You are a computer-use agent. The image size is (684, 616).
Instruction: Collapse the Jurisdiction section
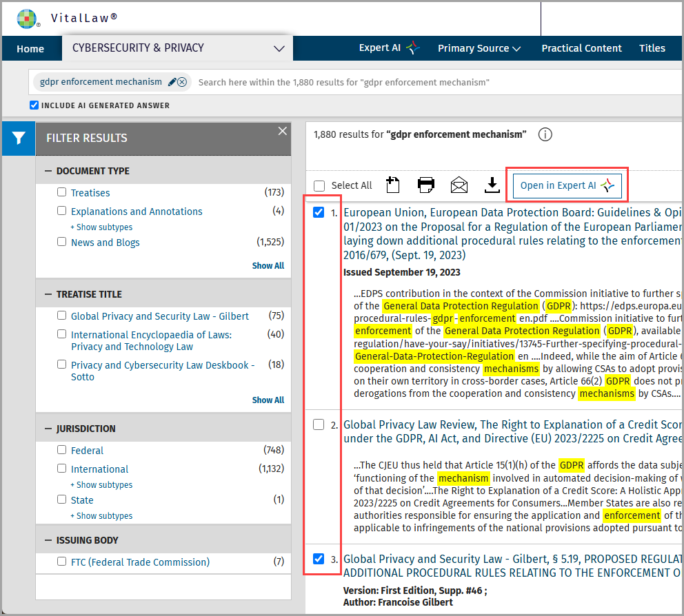[x=48, y=429]
